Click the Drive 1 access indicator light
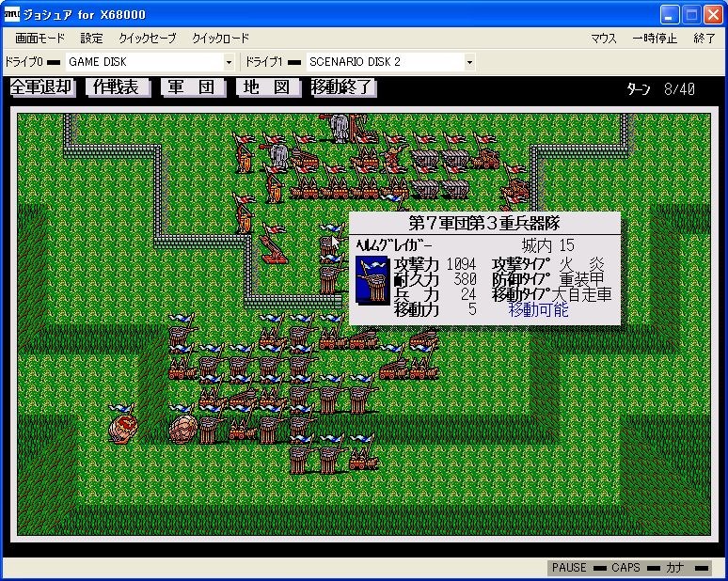The image size is (728, 581). click(x=294, y=62)
